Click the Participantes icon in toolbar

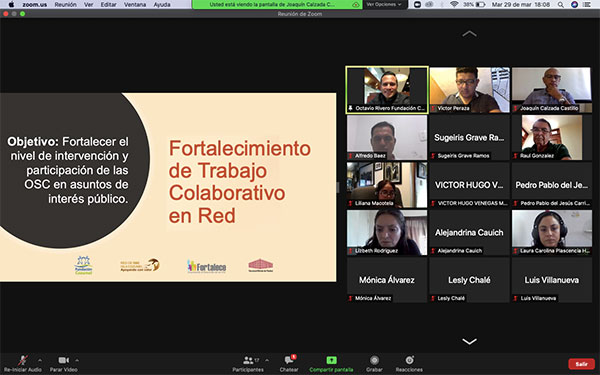[x=248, y=360]
